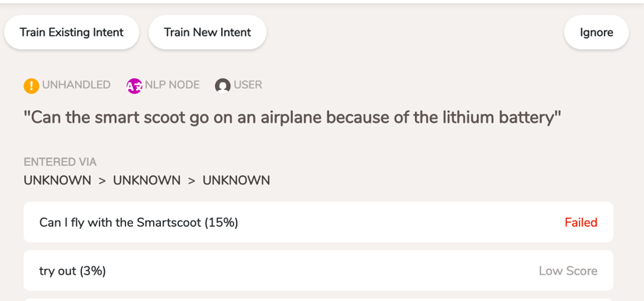The height and width of the screenshot is (301, 644).
Task: Select the NLP NODE label
Action: (x=172, y=85)
